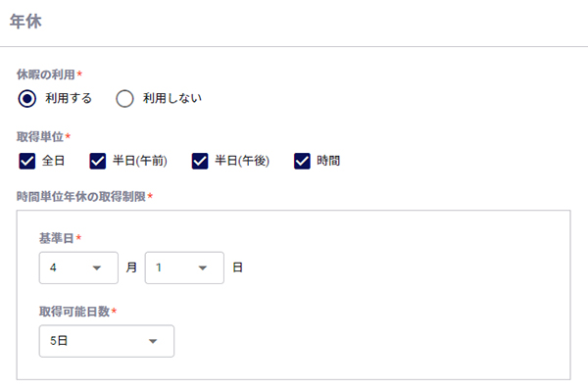This screenshot has height=390, width=588.
Task: Select the 利用しない radio button
Action: pos(124,99)
